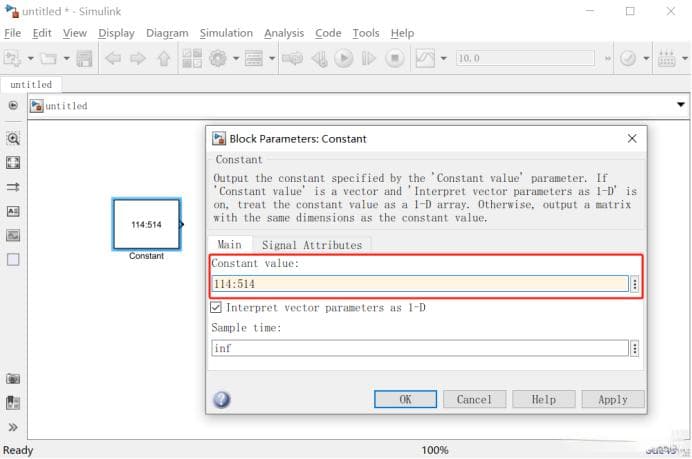Open the Tools menu
This screenshot has height=459, width=692.
pos(366,33)
